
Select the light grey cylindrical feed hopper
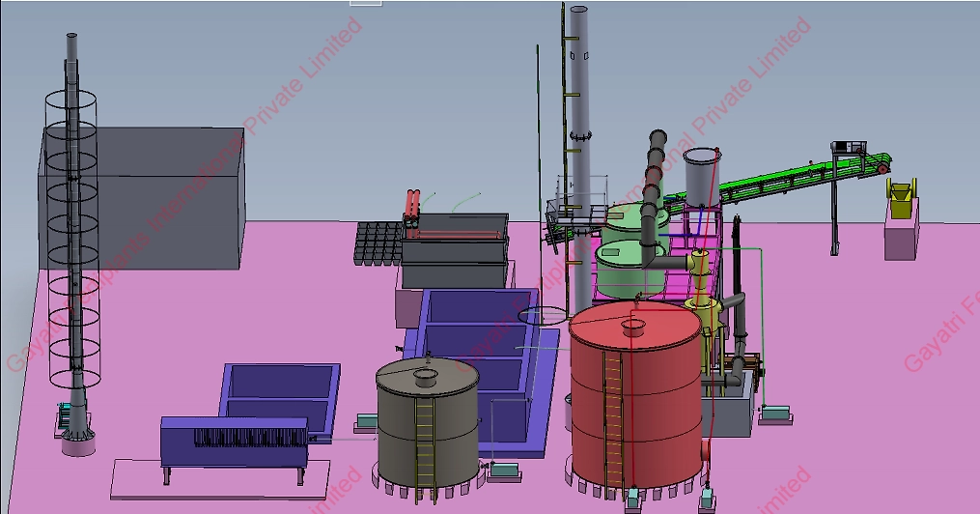pyautogui.click(x=702, y=178)
